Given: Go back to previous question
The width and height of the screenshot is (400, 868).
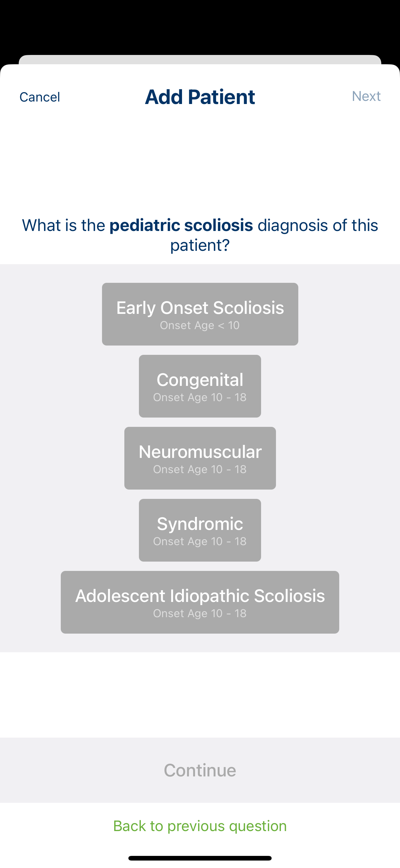Looking at the screenshot, I should point(200,826).
